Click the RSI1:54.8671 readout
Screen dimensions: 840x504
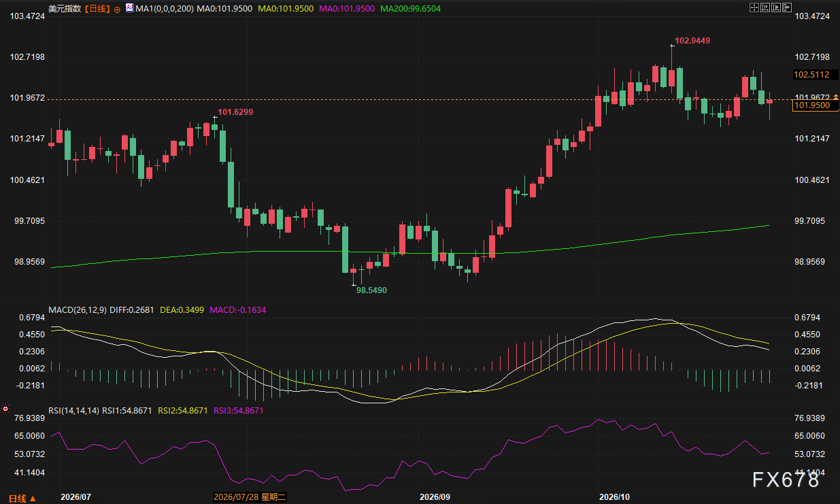(129, 411)
